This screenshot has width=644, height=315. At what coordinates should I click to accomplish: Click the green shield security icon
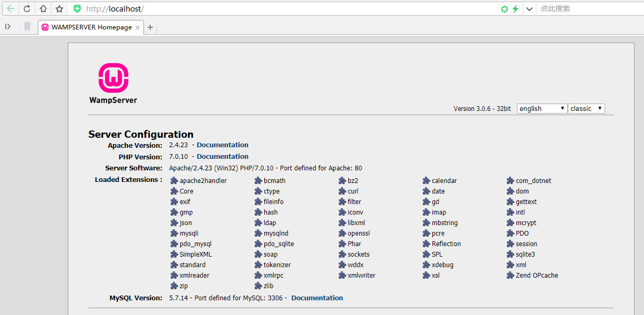coord(77,8)
